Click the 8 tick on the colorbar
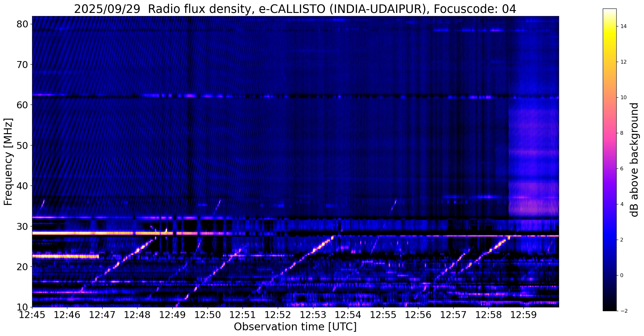Screen dimensions: 644x336 coord(621,133)
